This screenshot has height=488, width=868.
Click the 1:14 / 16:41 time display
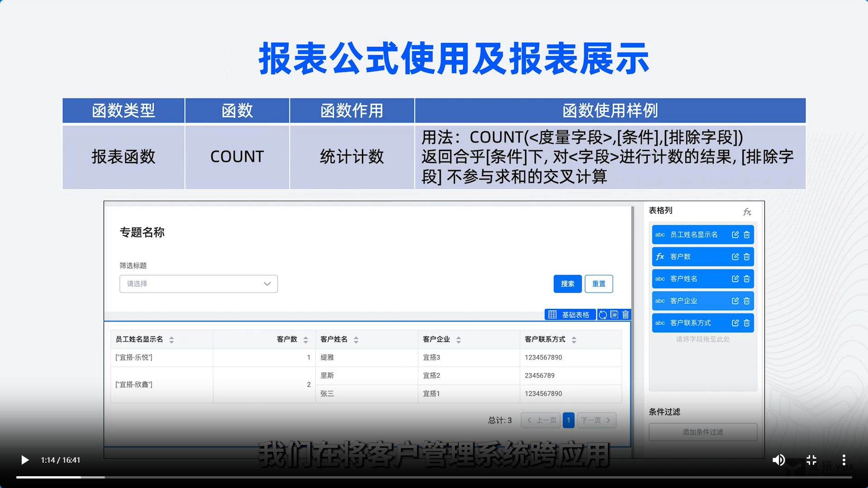pos(61,460)
